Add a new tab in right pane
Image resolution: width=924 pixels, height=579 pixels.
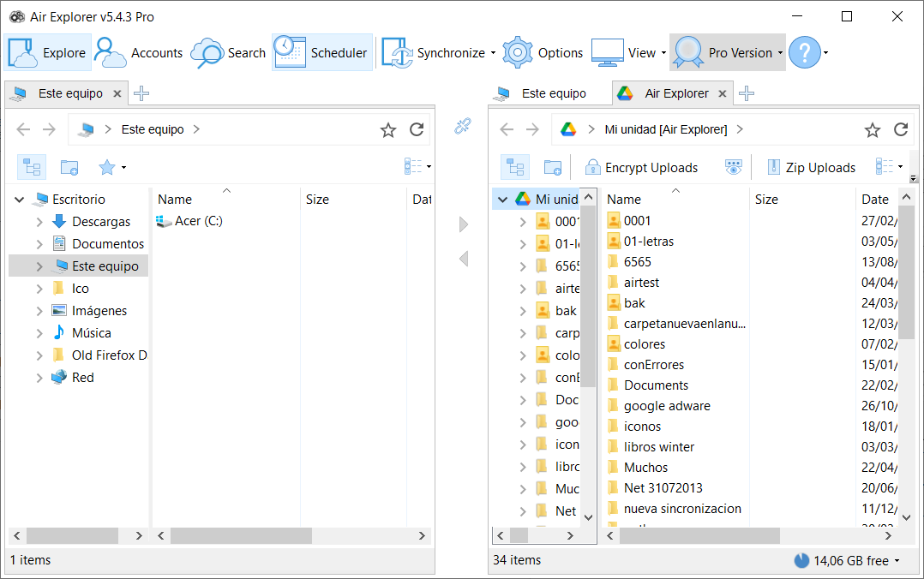747,93
